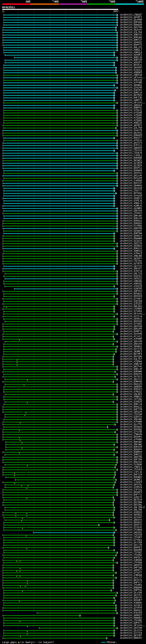The width and height of the screenshot is (146, 644).
Task: Select label UniRef100_B8LQ43
Action: (x=131, y=306)
